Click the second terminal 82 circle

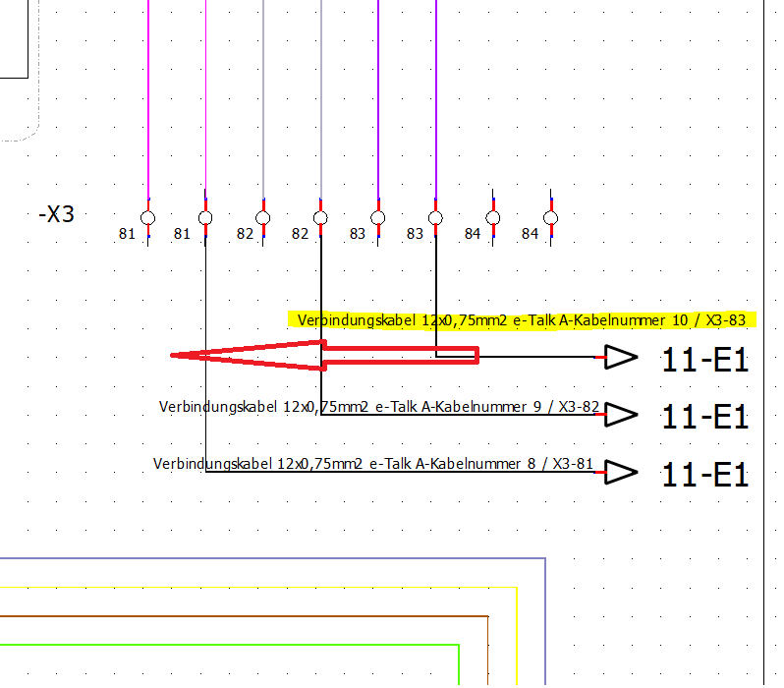coord(320,217)
